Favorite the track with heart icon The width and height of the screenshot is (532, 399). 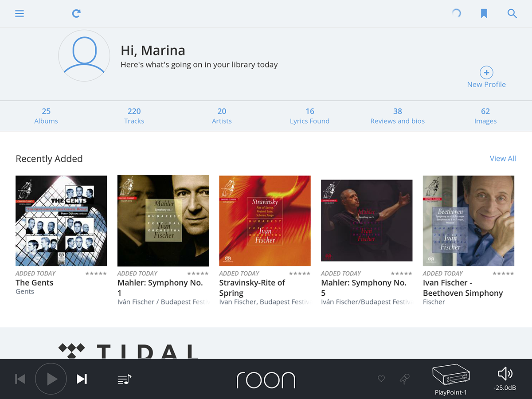coord(381,379)
